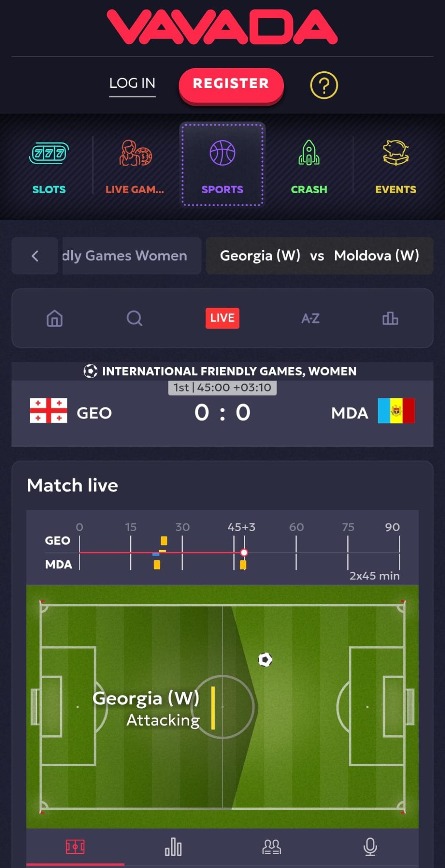Click the back chevron arrow
445x868 pixels.
pyautogui.click(x=35, y=256)
